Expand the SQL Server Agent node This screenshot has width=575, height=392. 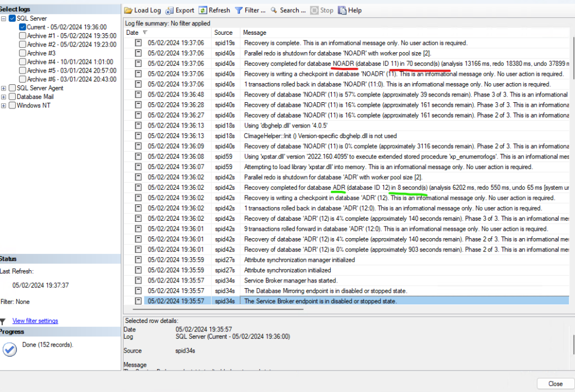click(x=4, y=88)
